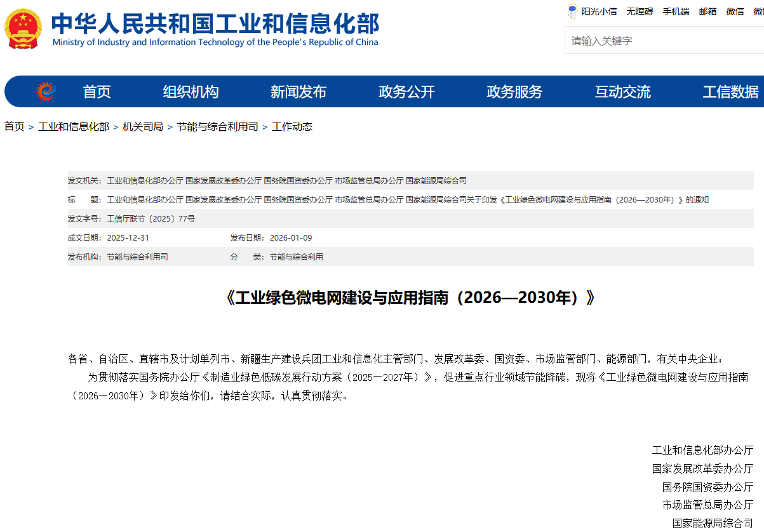Open the 无障碍 accessibility link
Viewport: 764px width, 532px height.
[x=640, y=11]
